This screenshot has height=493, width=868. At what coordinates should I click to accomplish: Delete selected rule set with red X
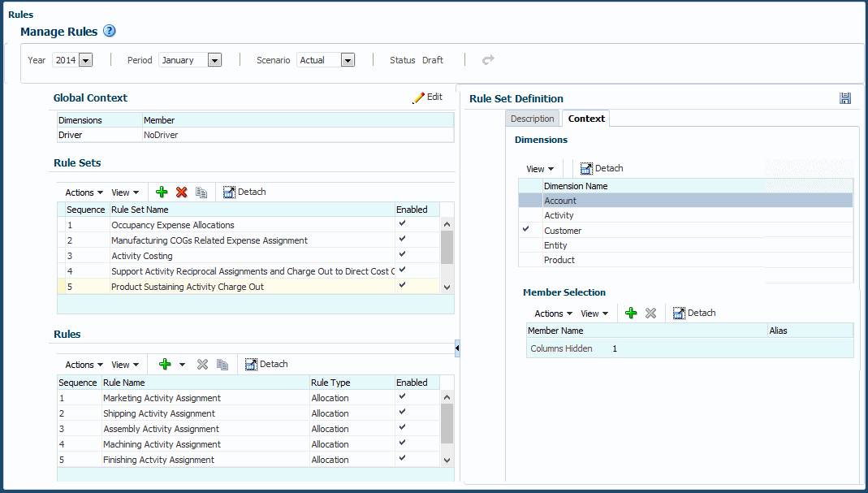182,192
